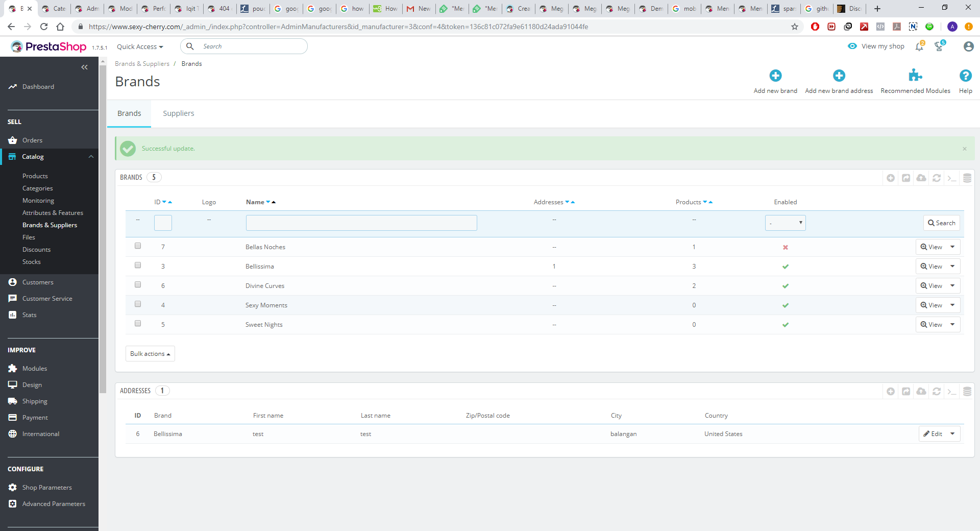Focus the Name filter input field

pos(361,223)
